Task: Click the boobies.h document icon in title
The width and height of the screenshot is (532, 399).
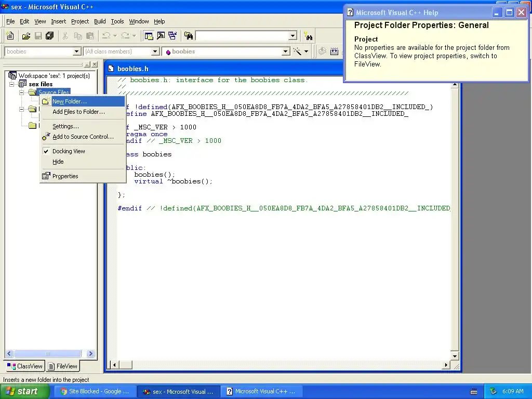Action: (111, 69)
